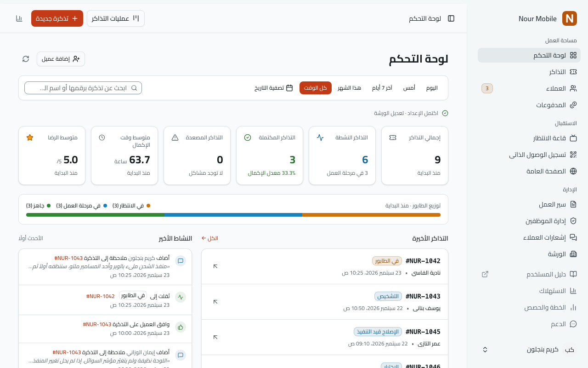This screenshot has height=368, width=588.
Task: Open إدارة الموظفين in the sidebar
Action: tap(529, 221)
